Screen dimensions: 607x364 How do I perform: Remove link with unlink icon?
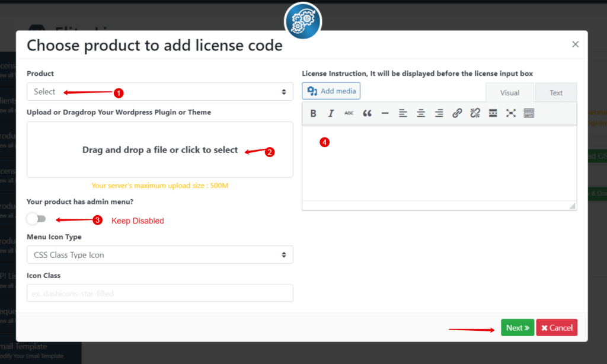(x=475, y=113)
